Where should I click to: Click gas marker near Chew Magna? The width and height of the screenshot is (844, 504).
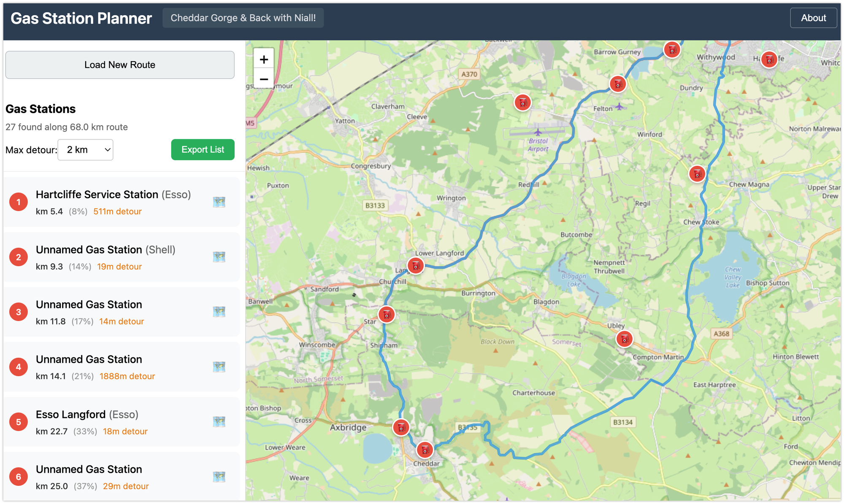coord(697,173)
